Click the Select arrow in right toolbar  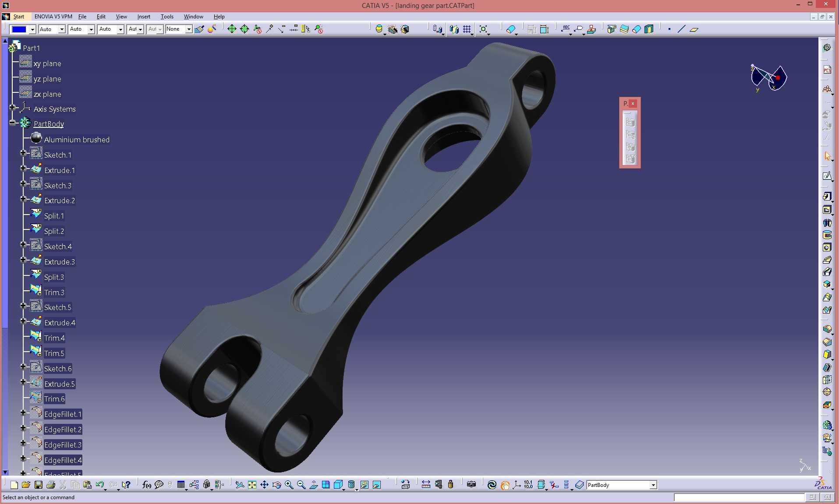(x=827, y=156)
